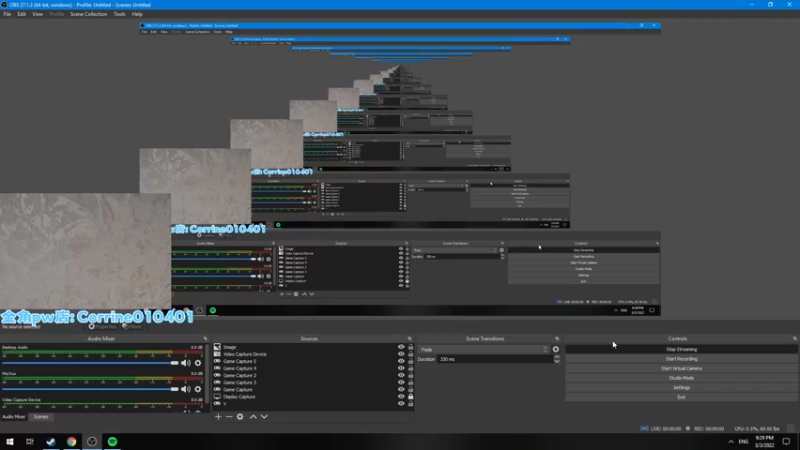Open Task View on taskbar
This screenshot has height=450, width=800.
click(30, 441)
